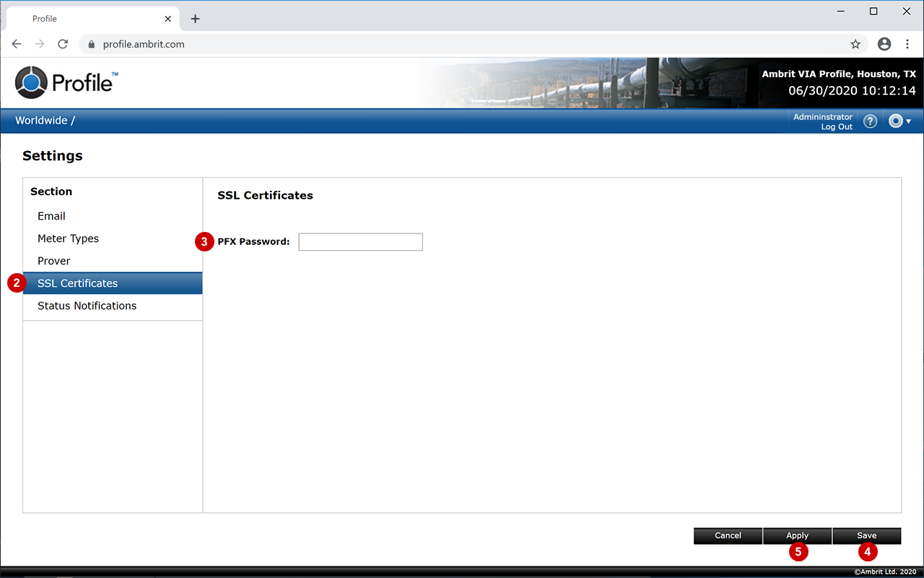Viewport: 924px width, 578px height.
Task: Select the Email settings section
Action: tap(113, 216)
